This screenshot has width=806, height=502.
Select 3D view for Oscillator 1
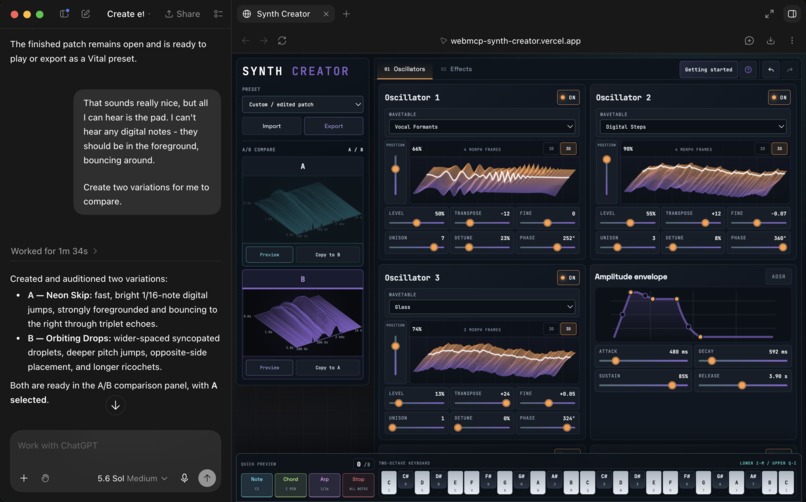tap(568, 148)
